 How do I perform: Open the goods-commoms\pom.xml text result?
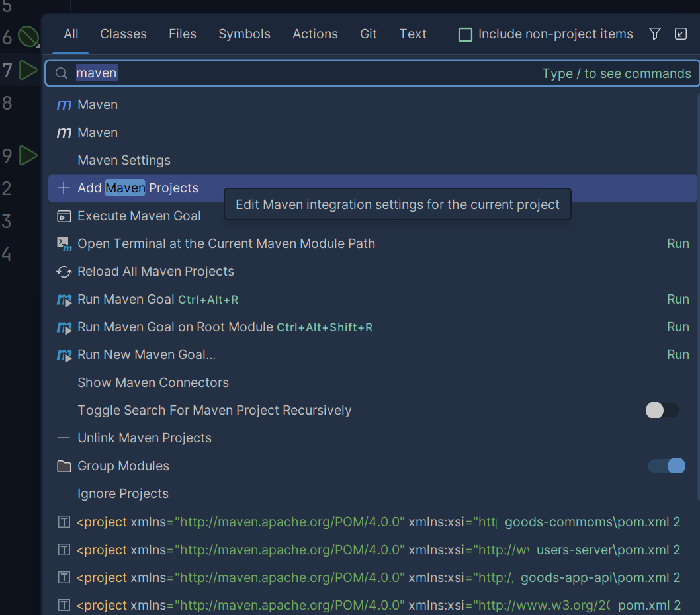pyautogui.click(x=372, y=522)
